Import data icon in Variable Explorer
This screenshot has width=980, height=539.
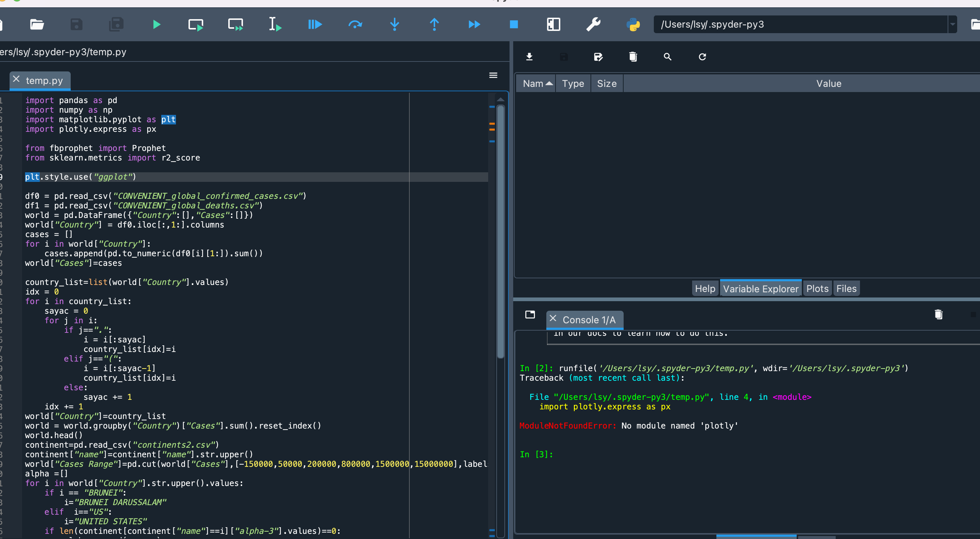tap(529, 57)
